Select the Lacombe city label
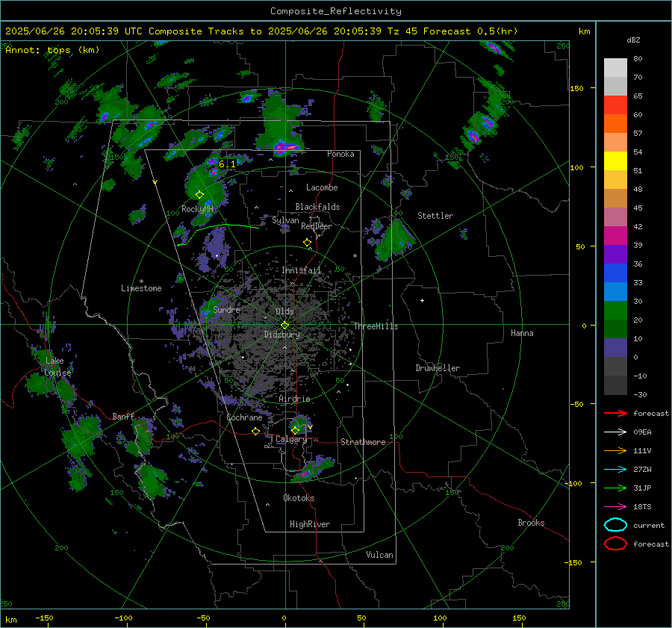The width and height of the screenshot is (672, 628). 322,187
